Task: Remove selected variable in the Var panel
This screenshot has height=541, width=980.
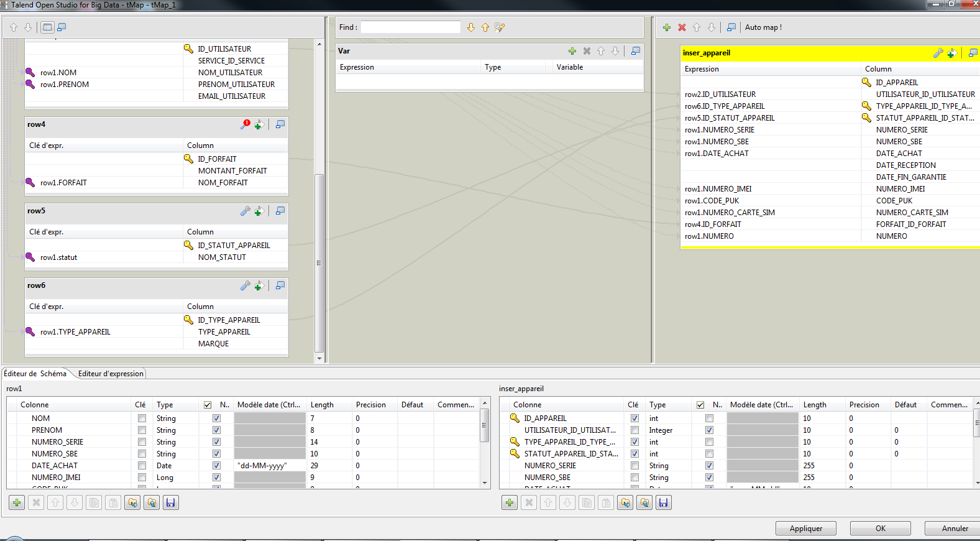Action: [x=587, y=51]
